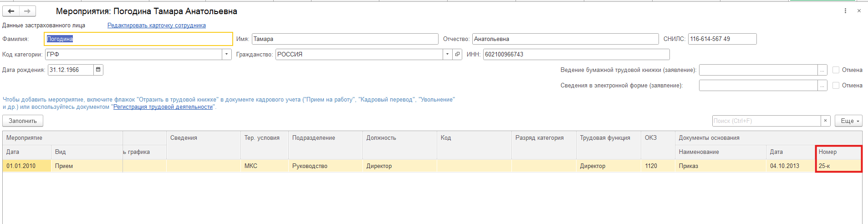
Task: Tick Отмена for electronic form application
Action: point(836,86)
